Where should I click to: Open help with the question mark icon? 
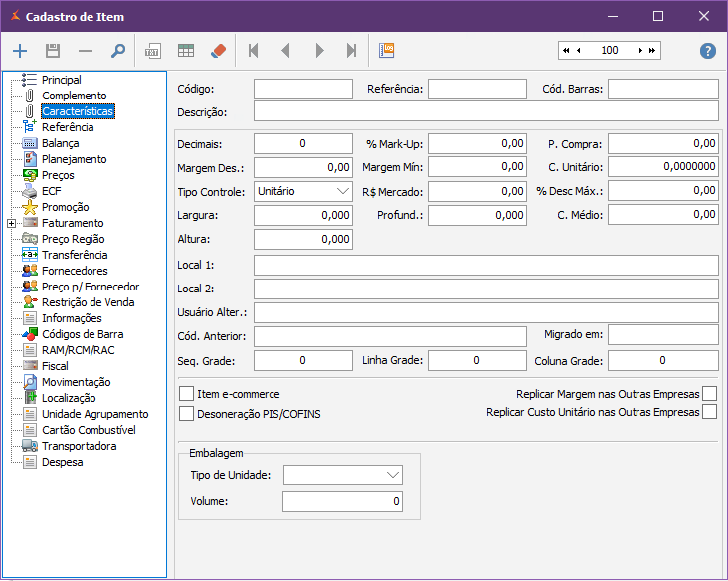tap(708, 51)
